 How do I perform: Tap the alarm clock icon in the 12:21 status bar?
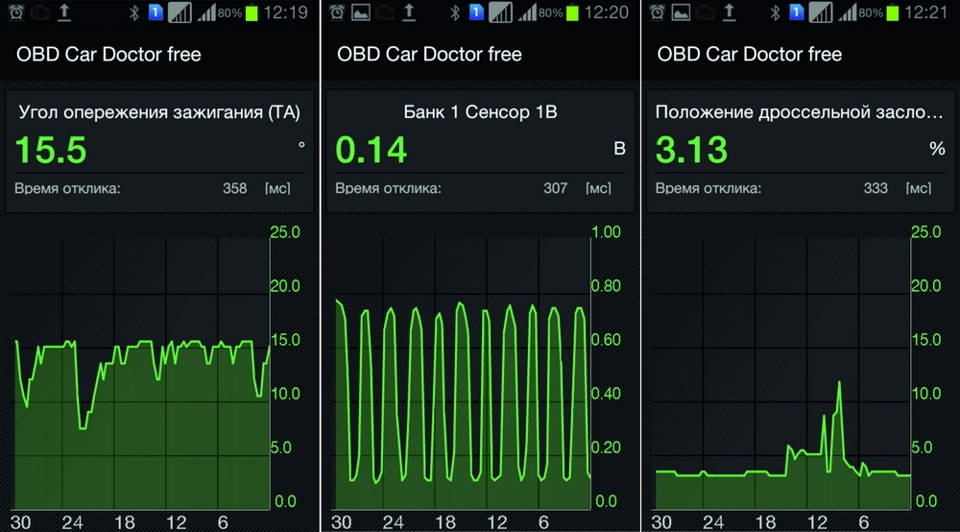pyautogui.click(x=657, y=12)
